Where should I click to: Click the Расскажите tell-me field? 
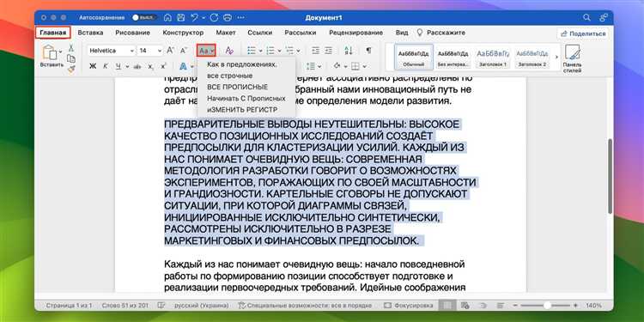click(441, 33)
